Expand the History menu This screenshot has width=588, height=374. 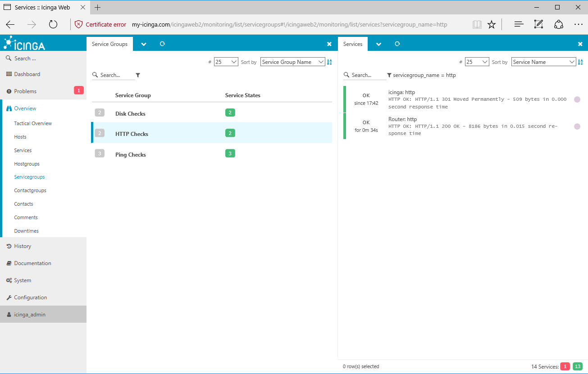coord(23,246)
